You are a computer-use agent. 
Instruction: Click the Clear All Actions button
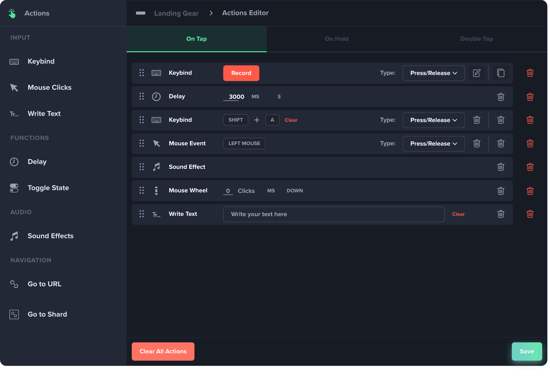click(x=163, y=351)
